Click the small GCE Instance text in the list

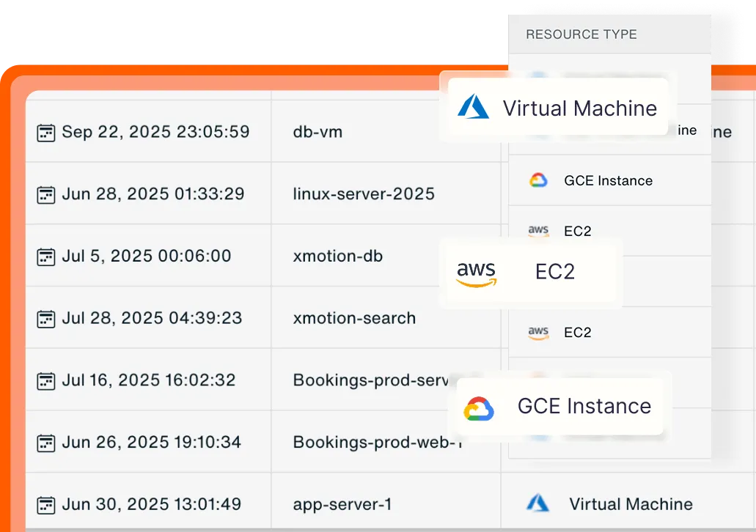[x=609, y=181]
